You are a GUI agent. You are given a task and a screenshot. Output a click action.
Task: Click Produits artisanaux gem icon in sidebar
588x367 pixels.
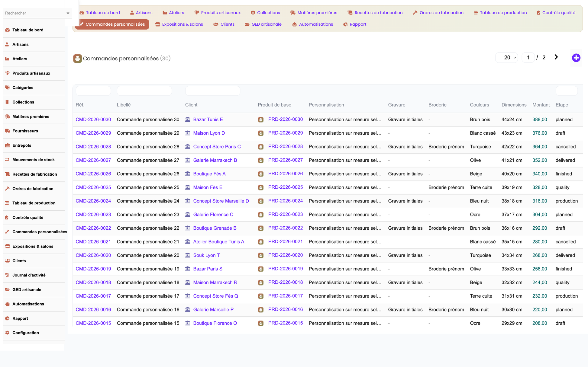click(8, 73)
